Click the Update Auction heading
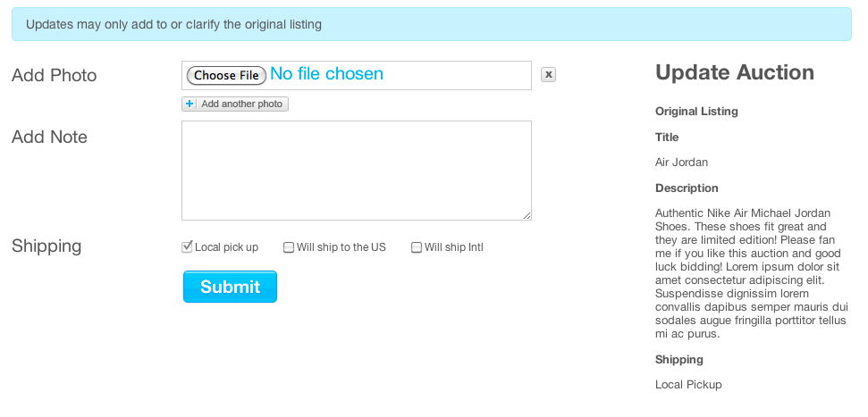This screenshot has height=417, width=868. point(735,73)
